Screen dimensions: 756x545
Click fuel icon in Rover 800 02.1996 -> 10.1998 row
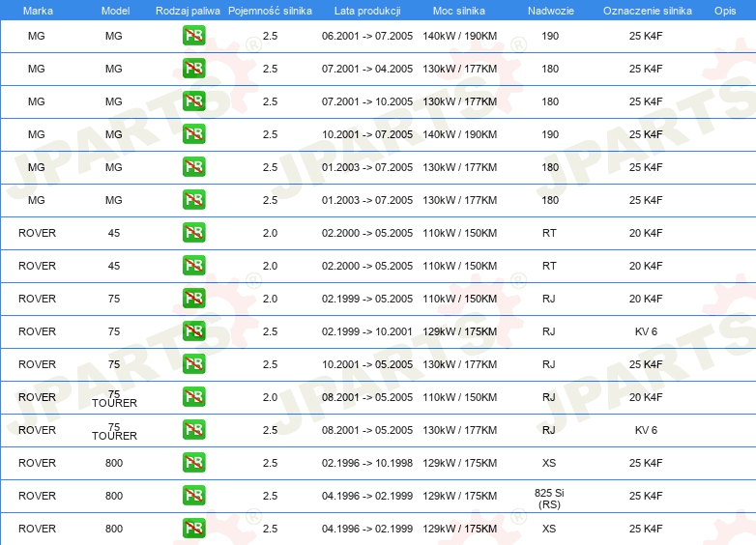193,463
